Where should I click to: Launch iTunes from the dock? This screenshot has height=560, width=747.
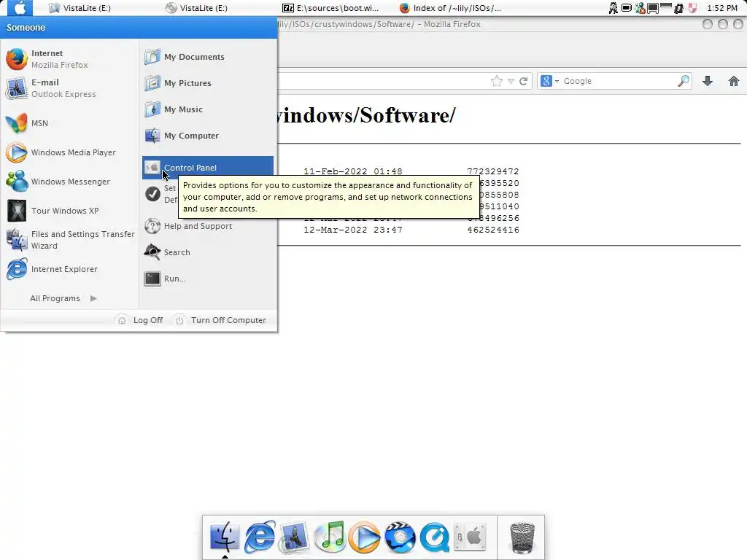pyautogui.click(x=329, y=537)
